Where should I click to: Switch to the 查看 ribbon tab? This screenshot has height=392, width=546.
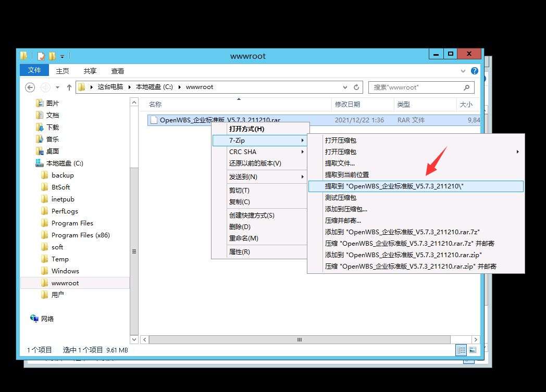click(117, 71)
